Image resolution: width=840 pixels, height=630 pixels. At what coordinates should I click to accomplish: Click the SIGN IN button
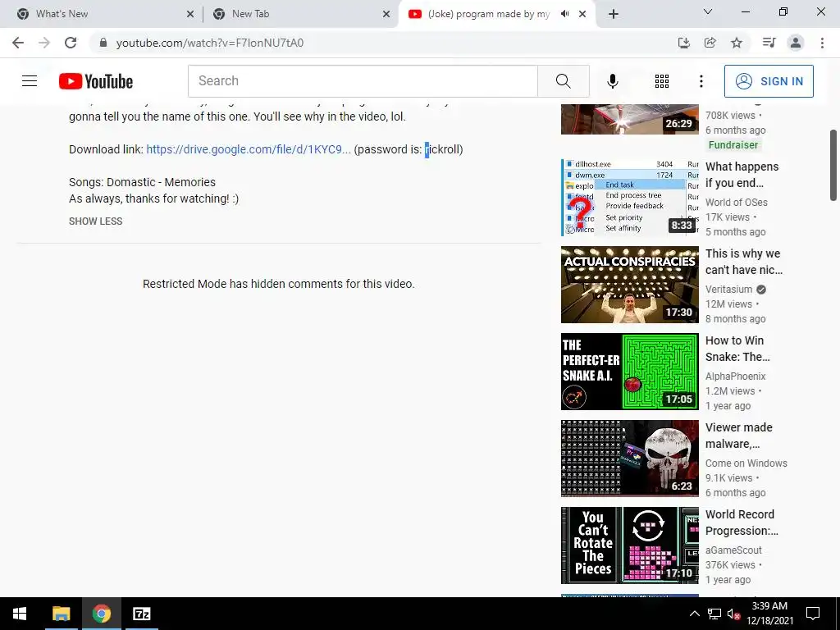click(x=768, y=81)
